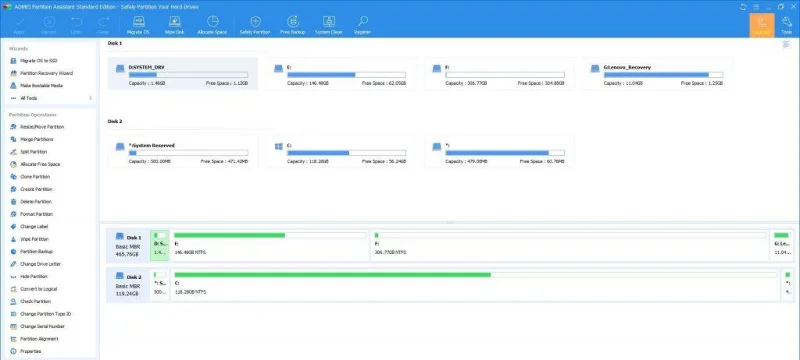The width and height of the screenshot is (800, 360).
Task: Select C: 118.28GB NTFS block in disk map
Action: [x=475, y=285]
